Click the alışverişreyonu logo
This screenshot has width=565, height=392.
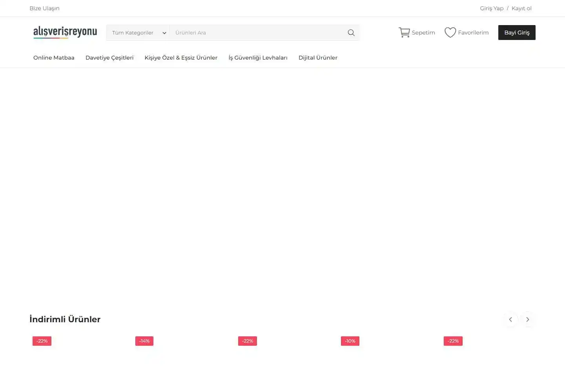(65, 32)
